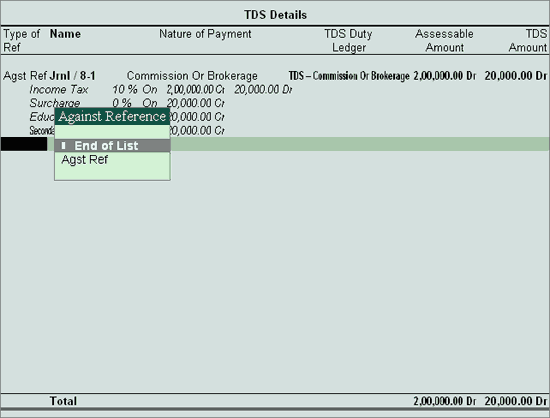Click assessable amount 2,00,000.00 Dr in row
This screenshot has width=550, height=418.
[x=445, y=76]
